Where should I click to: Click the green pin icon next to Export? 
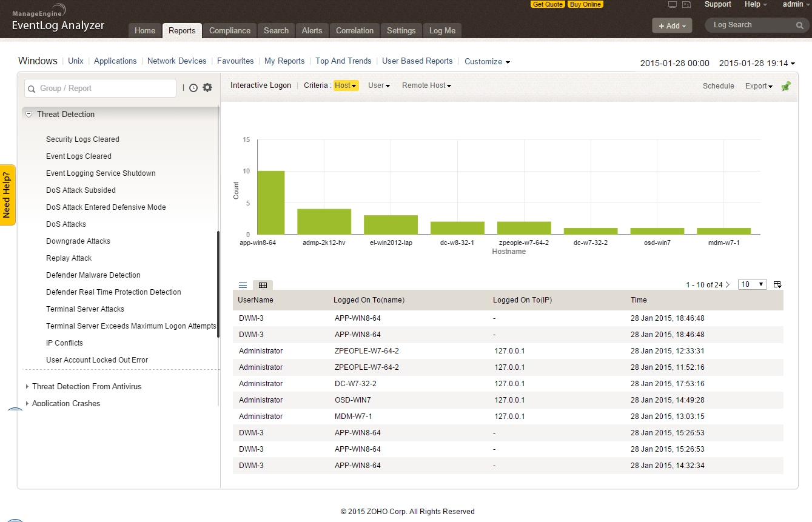tap(786, 86)
